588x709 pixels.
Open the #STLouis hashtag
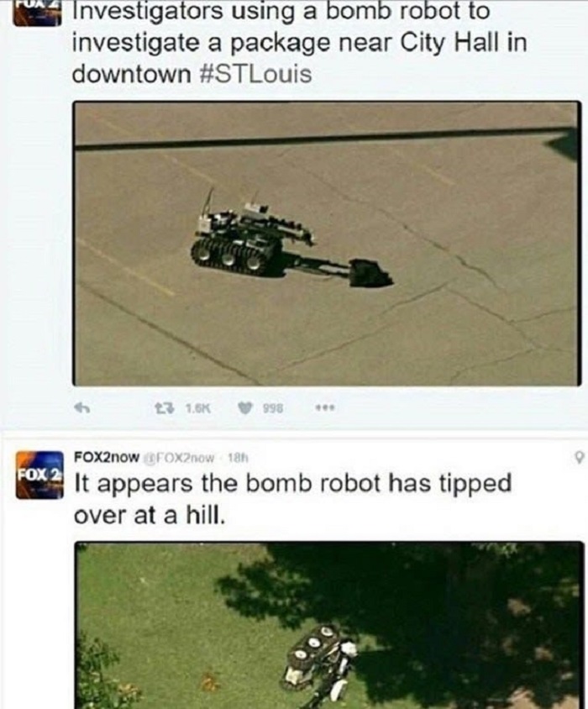(x=255, y=74)
